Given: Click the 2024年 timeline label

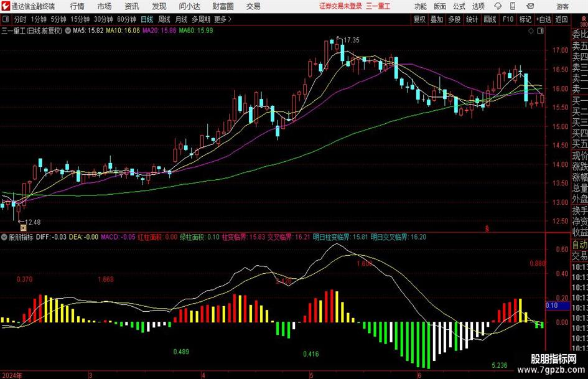Looking at the screenshot, I should pyautogui.click(x=12, y=375).
